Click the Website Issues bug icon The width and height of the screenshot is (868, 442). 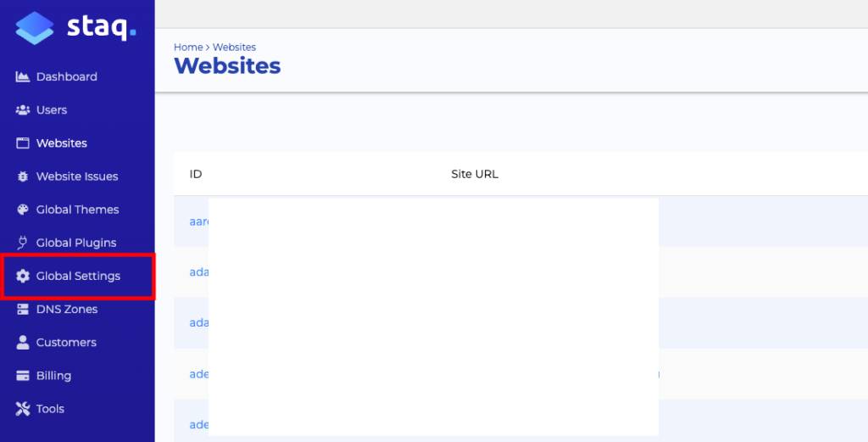23,176
